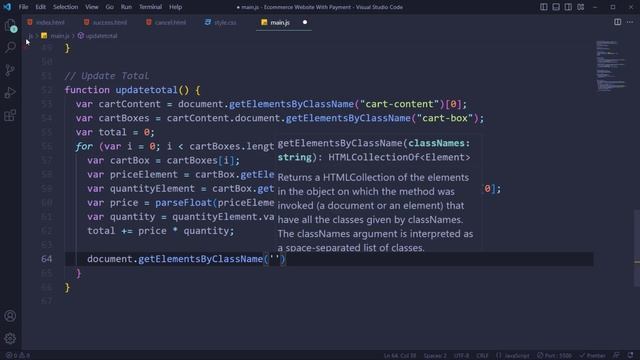Click 'HTMLCollectionOf<Element>' in the tooltip
640x360 pixels.
tap(399, 158)
